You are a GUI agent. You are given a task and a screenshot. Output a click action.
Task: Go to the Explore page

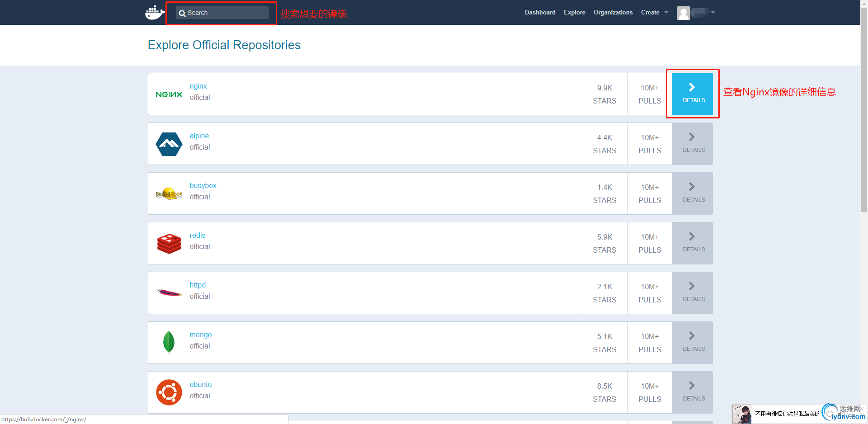click(x=574, y=12)
